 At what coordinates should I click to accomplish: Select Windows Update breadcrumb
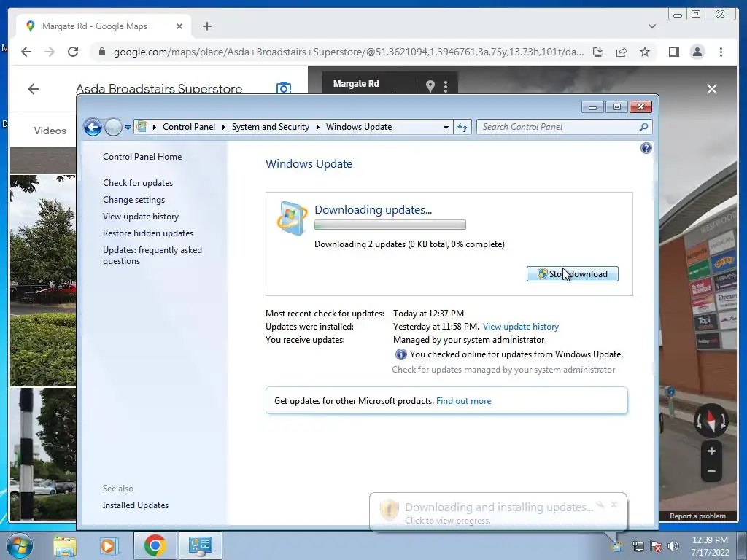tap(359, 127)
